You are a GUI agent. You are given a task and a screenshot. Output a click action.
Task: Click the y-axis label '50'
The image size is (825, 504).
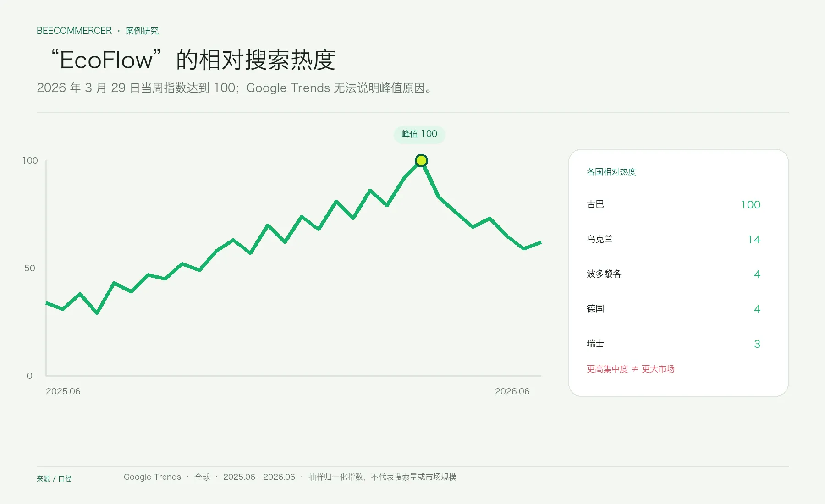click(30, 268)
